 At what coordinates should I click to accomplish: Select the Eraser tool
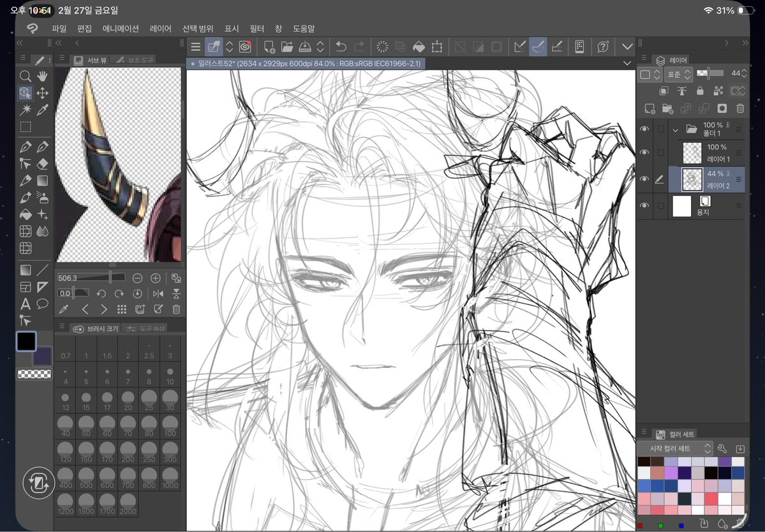click(x=43, y=164)
